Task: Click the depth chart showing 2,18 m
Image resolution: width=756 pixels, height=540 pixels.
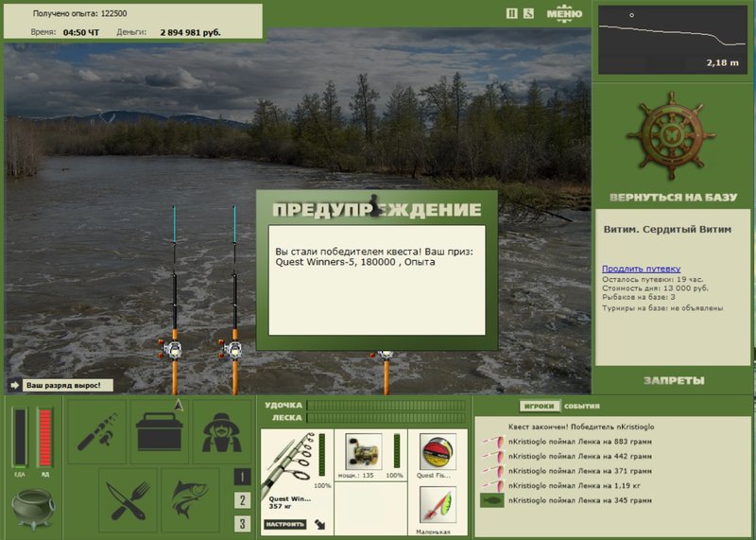Action: tap(672, 40)
